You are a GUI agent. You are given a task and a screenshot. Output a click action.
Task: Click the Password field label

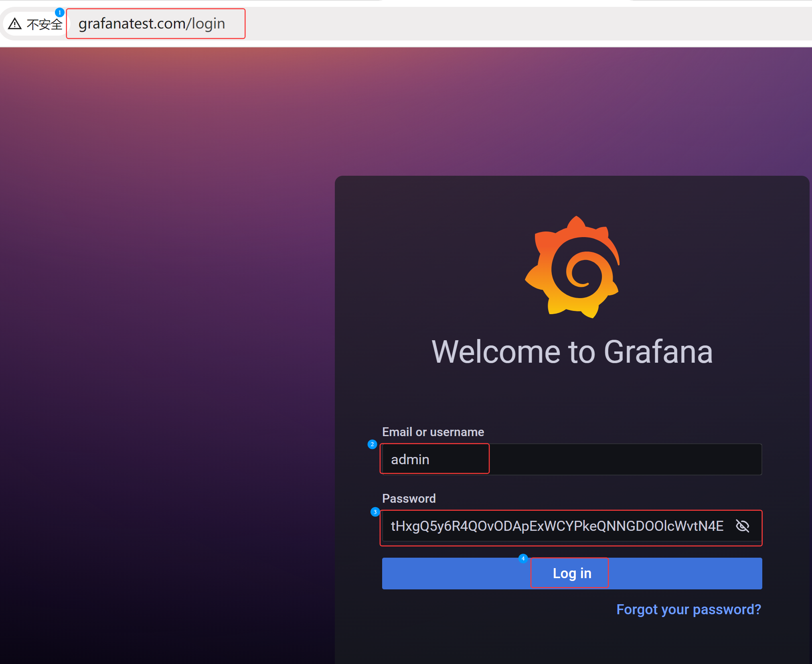click(409, 498)
